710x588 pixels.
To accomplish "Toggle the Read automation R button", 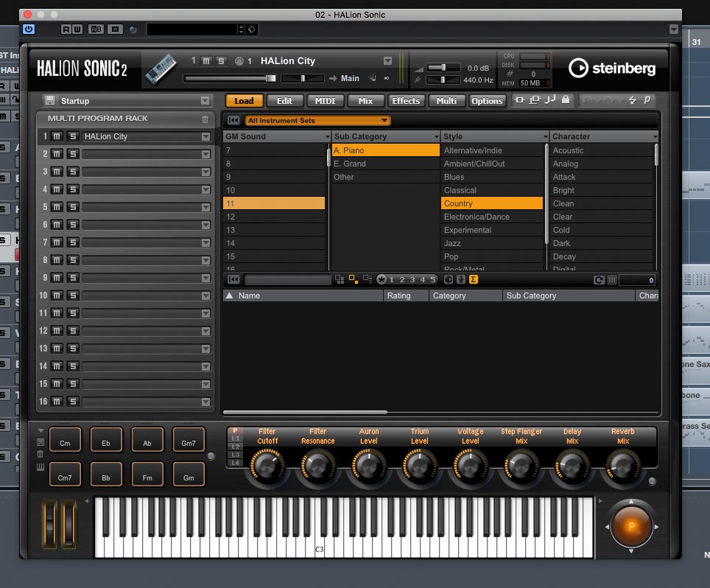I will pyautogui.click(x=66, y=29).
